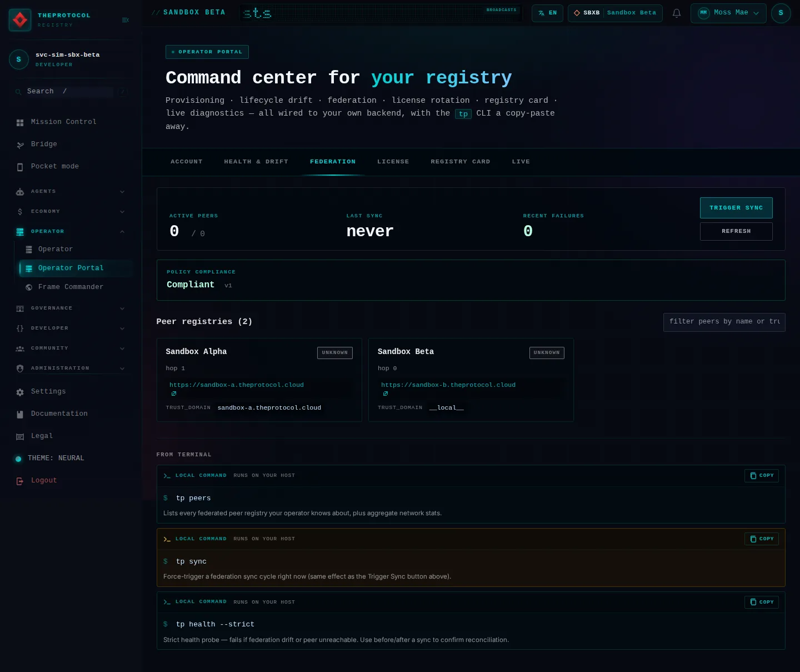Open Operator Portal in sidebar

pos(76,268)
